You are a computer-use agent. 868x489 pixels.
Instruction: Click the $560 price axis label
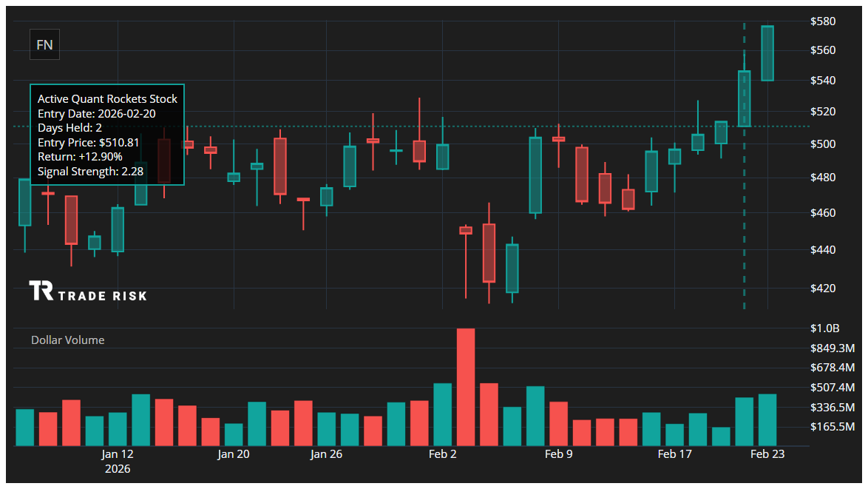pyautogui.click(x=823, y=50)
